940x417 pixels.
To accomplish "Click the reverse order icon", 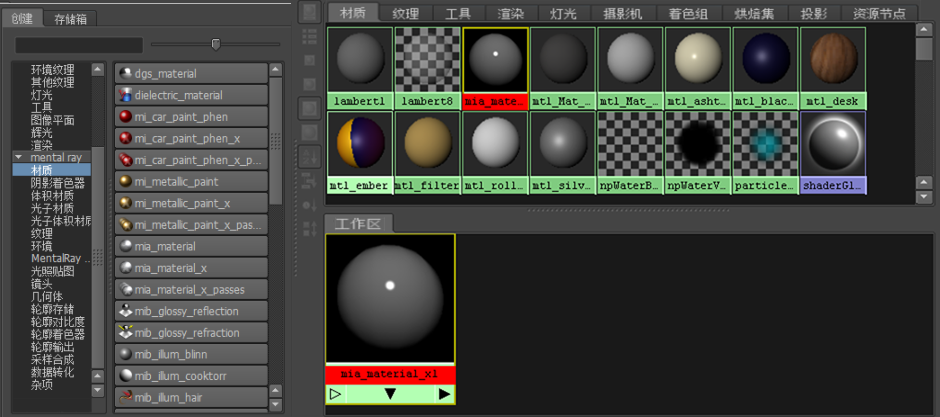I will 310,228.
